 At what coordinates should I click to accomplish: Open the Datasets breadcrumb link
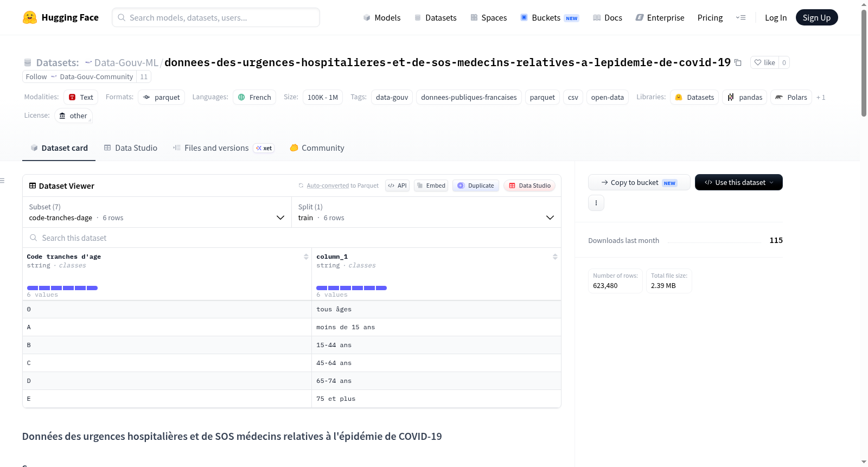point(57,62)
